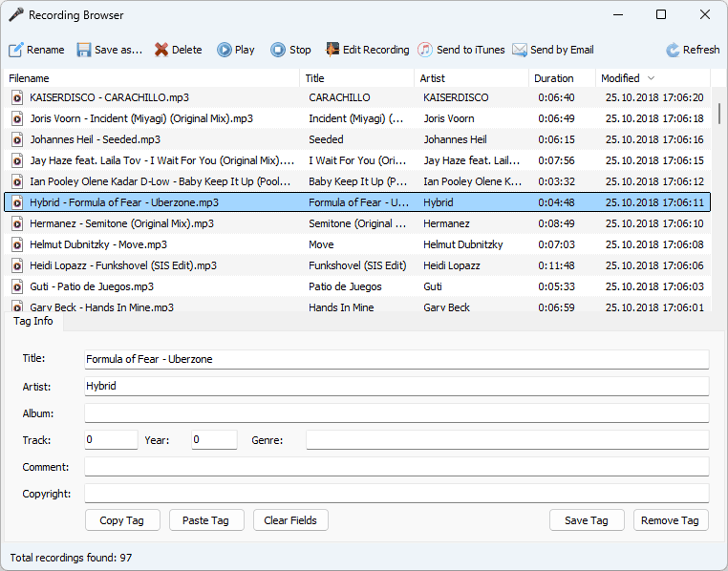This screenshot has width=728, height=571.
Task: Click the Rename pencil icon
Action: [x=16, y=50]
